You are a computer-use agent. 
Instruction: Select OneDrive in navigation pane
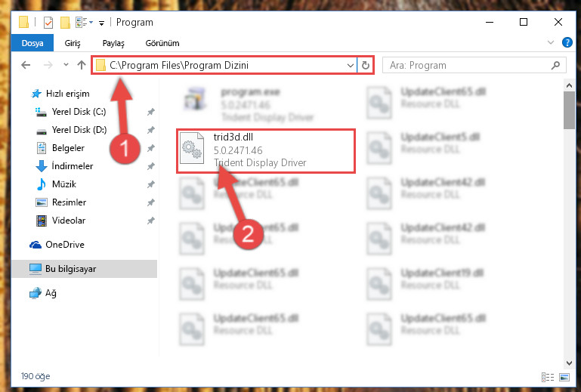(x=65, y=245)
